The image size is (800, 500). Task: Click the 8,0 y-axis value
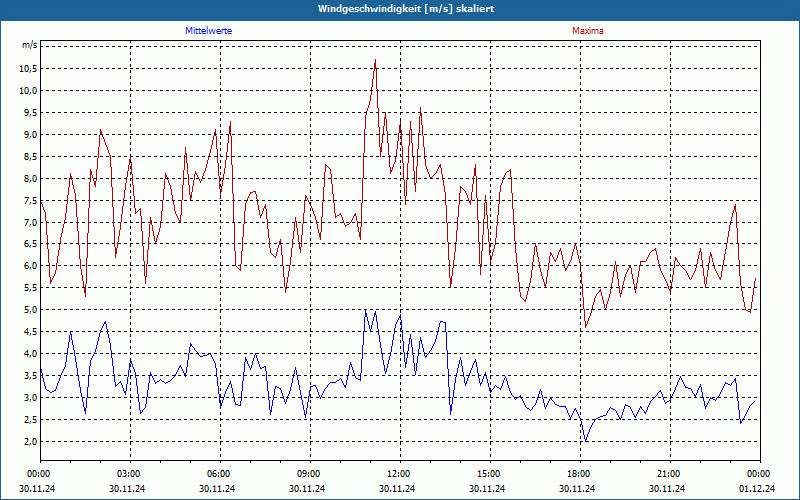(30, 179)
